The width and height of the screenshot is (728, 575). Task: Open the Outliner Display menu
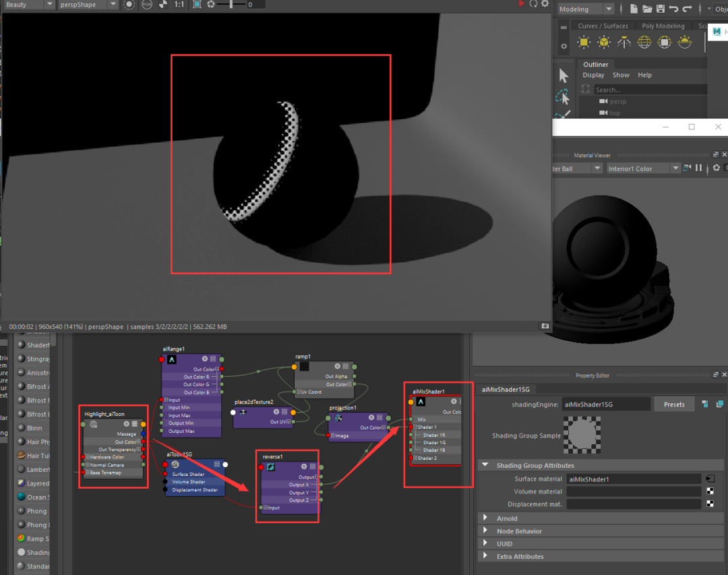coord(593,75)
